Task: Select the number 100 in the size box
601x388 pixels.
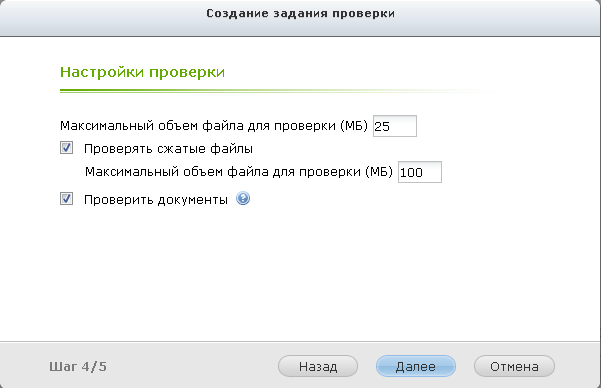Action: [x=411, y=172]
